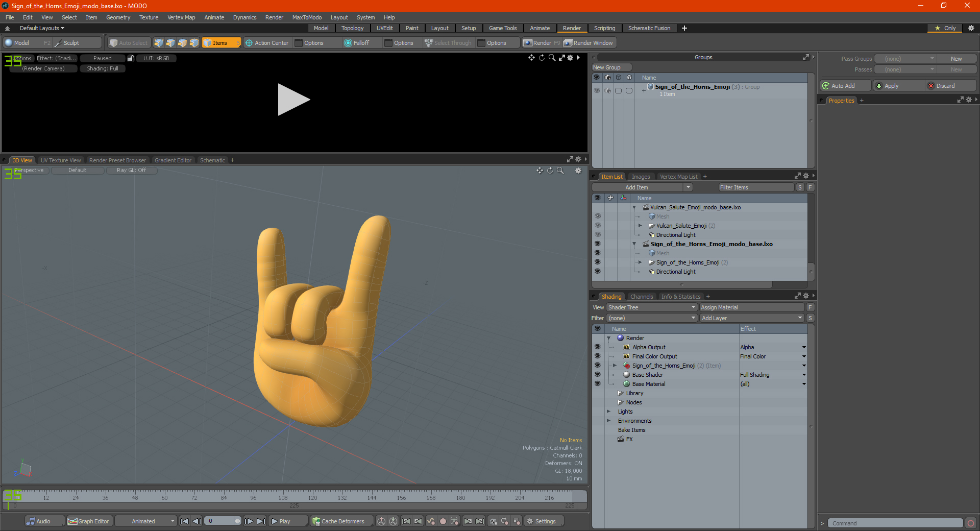Viewport: 980px width, 531px height.
Task: Activate Items selection mode
Action: [x=221, y=43]
